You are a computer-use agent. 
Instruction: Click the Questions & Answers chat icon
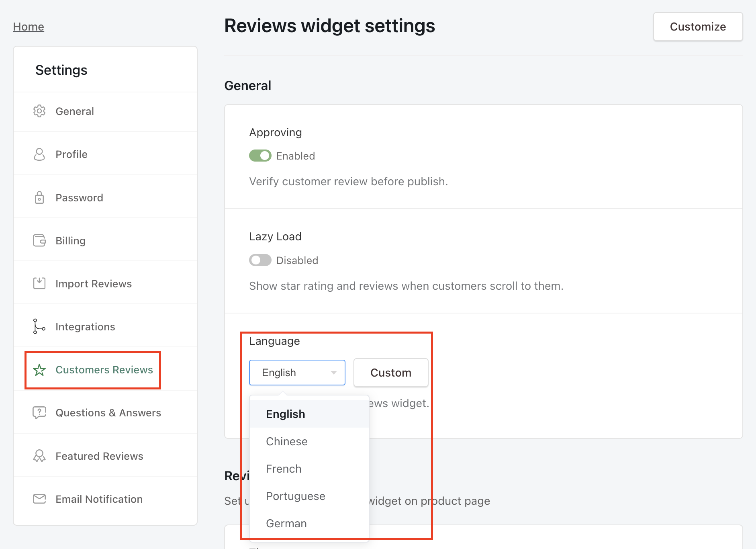[39, 413]
